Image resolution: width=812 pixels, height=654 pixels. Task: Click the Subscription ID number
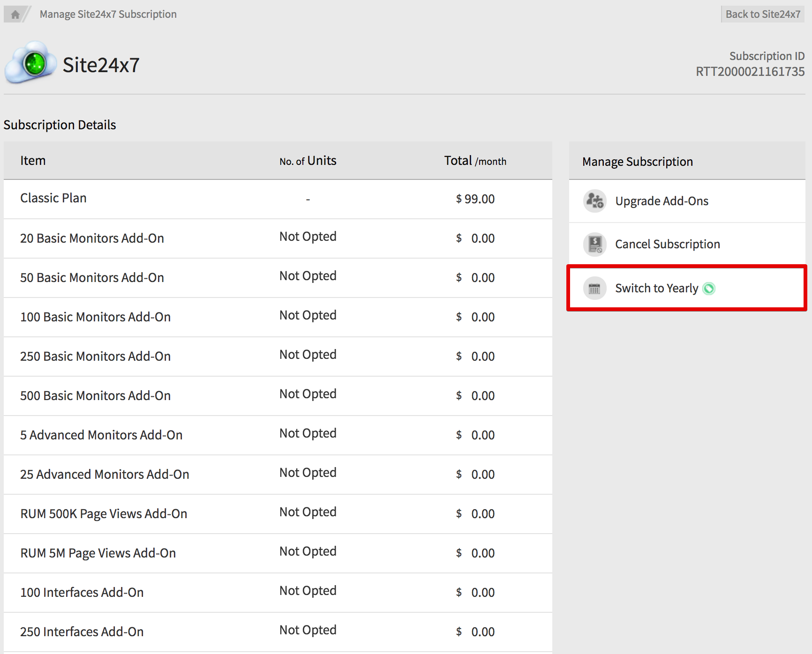pos(750,72)
